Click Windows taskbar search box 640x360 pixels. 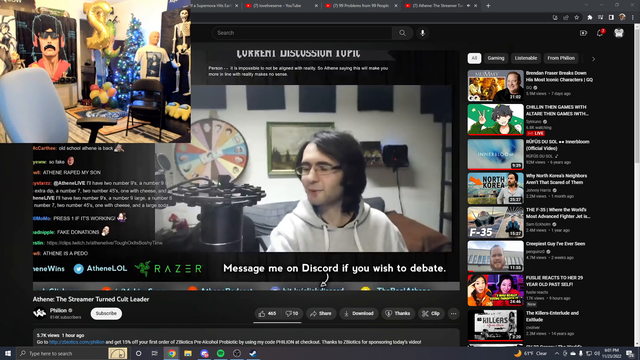pos(73,353)
